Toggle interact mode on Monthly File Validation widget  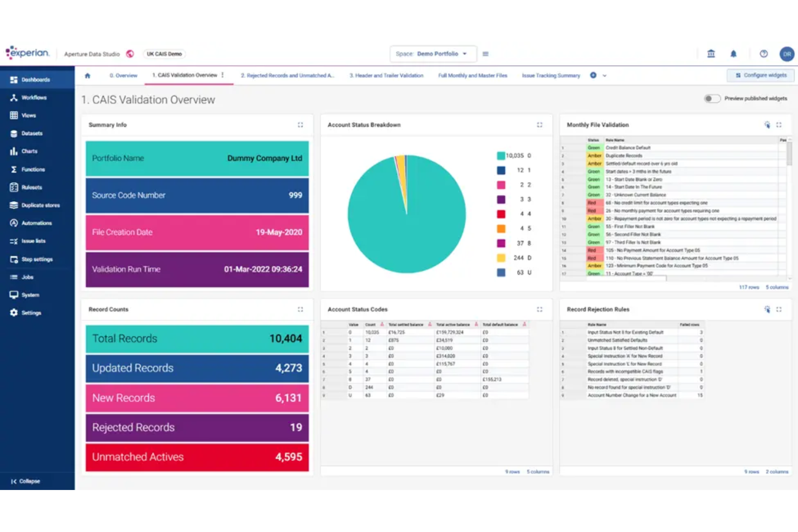(x=767, y=125)
